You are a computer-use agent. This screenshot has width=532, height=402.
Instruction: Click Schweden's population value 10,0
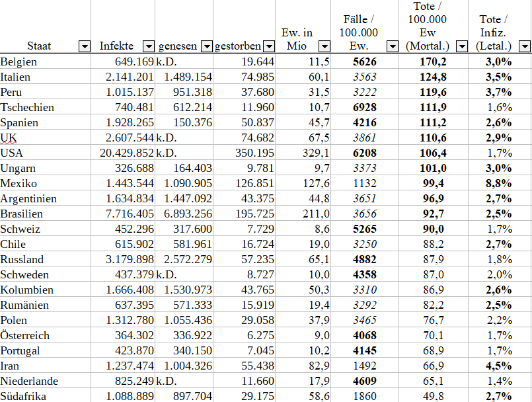[319, 274]
